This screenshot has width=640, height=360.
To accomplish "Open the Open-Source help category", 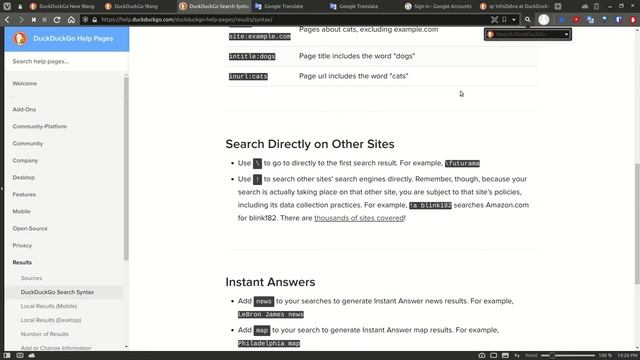I will tap(30, 229).
